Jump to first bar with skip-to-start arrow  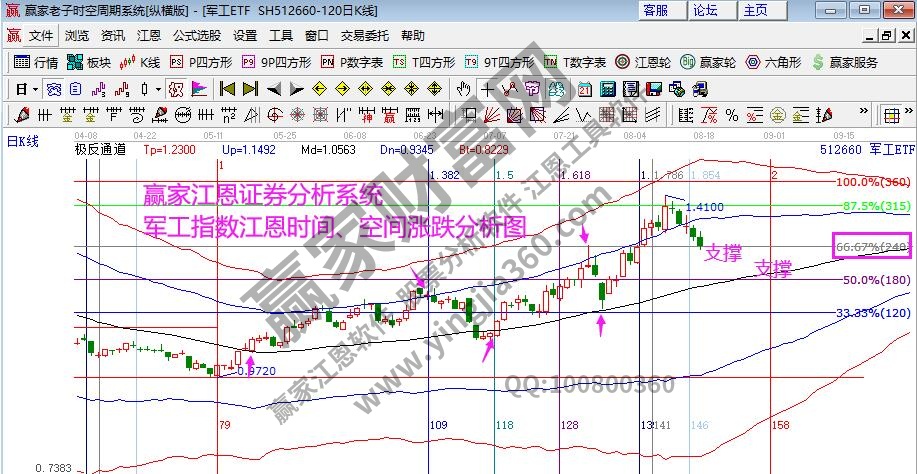pyautogui.click(x=226, y=88)
